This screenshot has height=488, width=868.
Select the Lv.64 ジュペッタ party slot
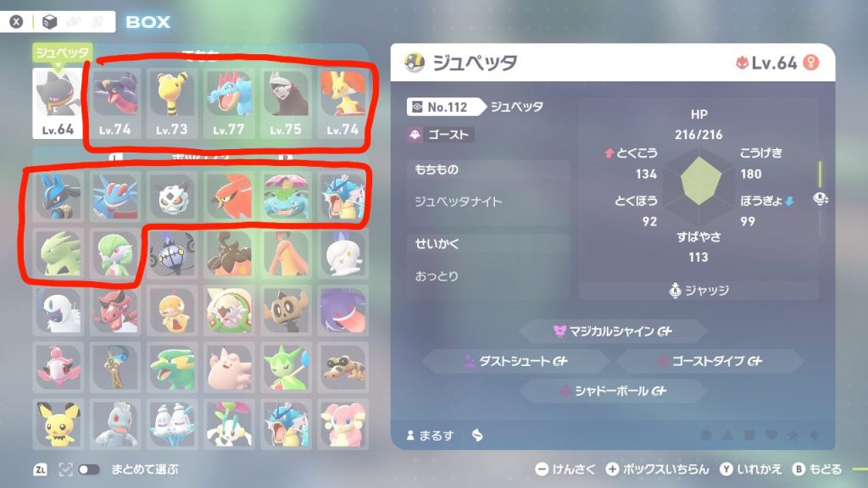[58, 103]
